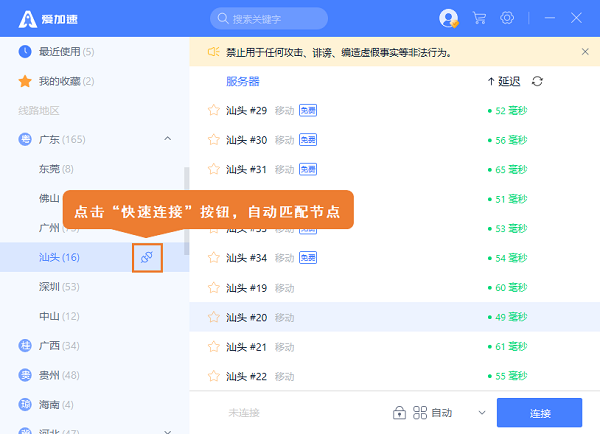This screenshot has height=434, width=600.
Task: Open the 自动 mode dropdown arrow
Action: point(481,412)
